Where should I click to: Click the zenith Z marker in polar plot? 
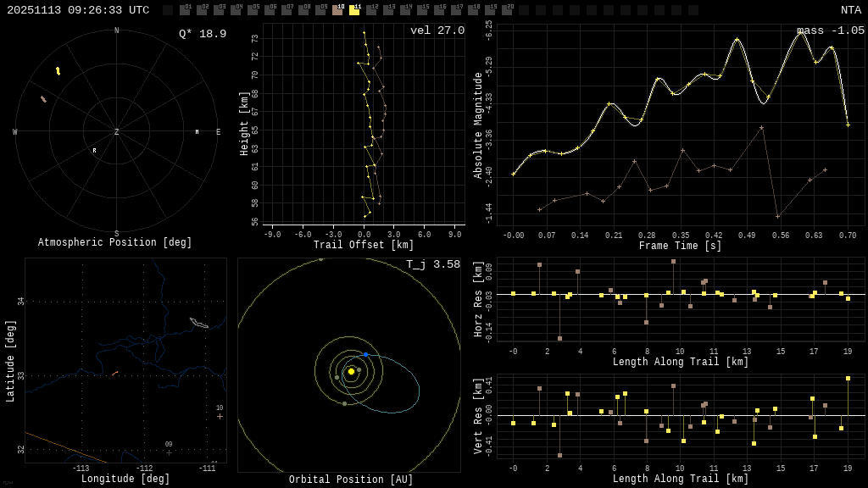[x=117, y=132]
